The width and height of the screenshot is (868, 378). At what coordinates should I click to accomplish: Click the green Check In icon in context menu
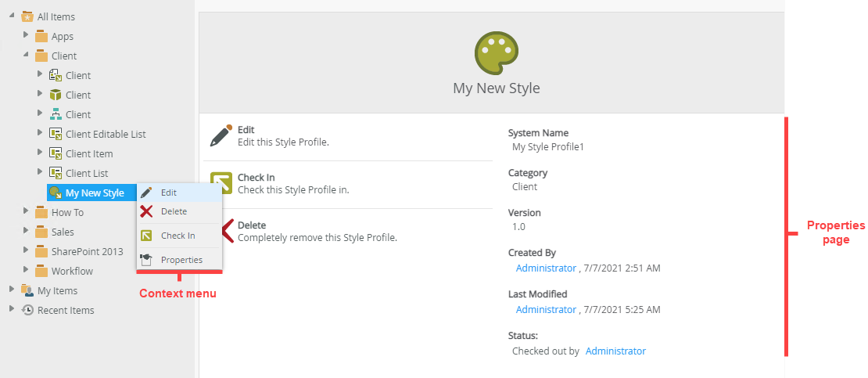[x=146, y=236]
